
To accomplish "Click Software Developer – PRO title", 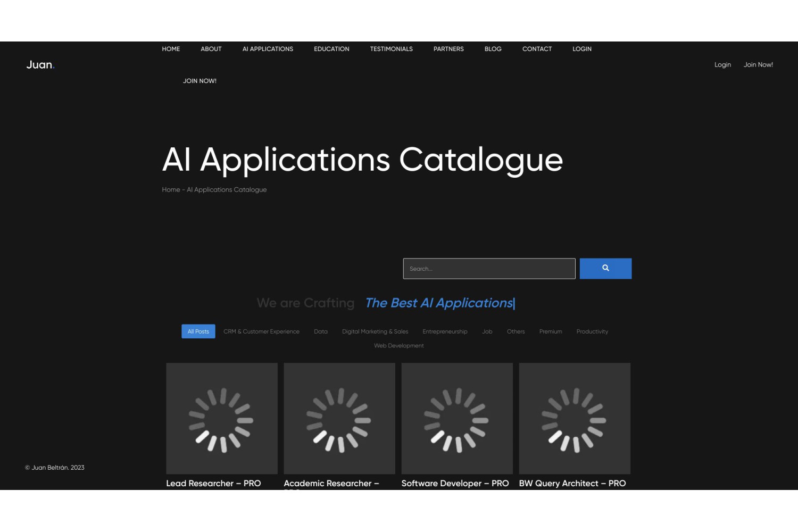I will 455,484.
